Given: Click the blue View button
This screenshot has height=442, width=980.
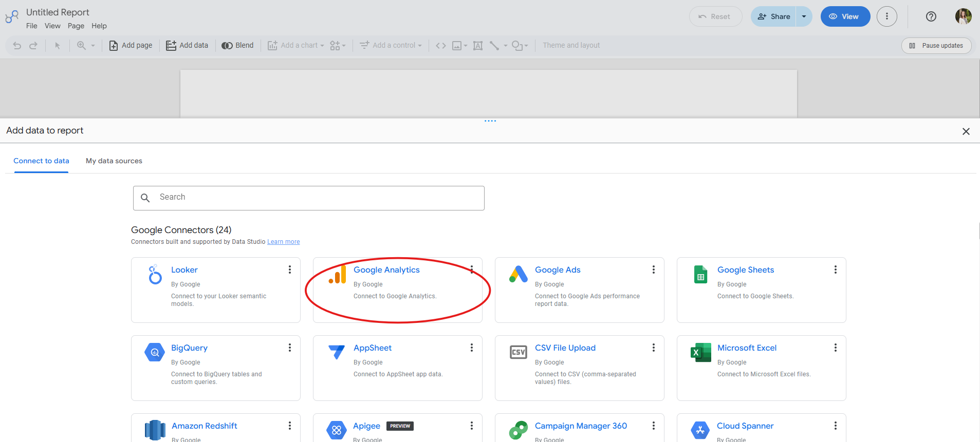Looking at the screenshot, I should coord(845,16).
